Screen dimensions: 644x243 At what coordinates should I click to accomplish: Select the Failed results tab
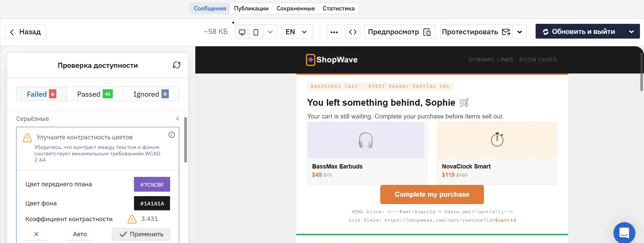tap(42, 94)
